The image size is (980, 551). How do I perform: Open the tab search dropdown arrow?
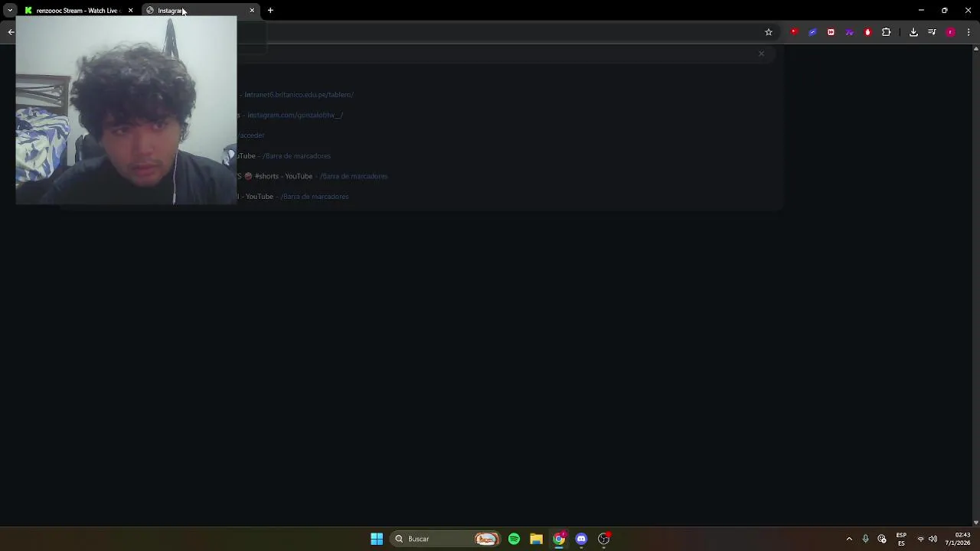[x=10, y=11]
